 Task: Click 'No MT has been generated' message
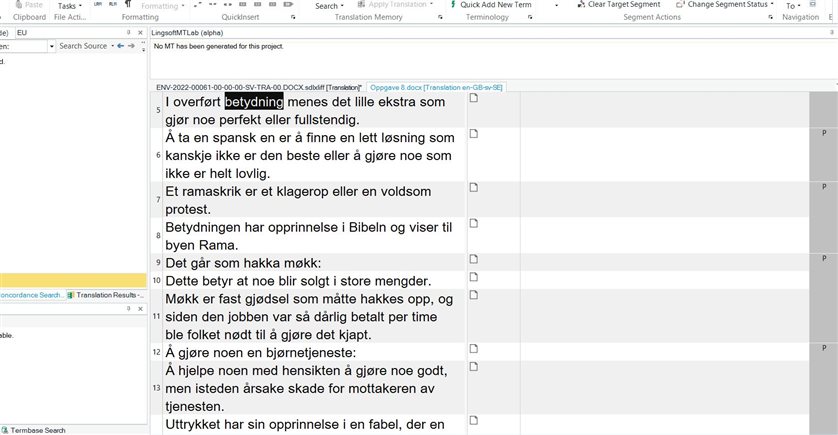(x=219, y=46)
